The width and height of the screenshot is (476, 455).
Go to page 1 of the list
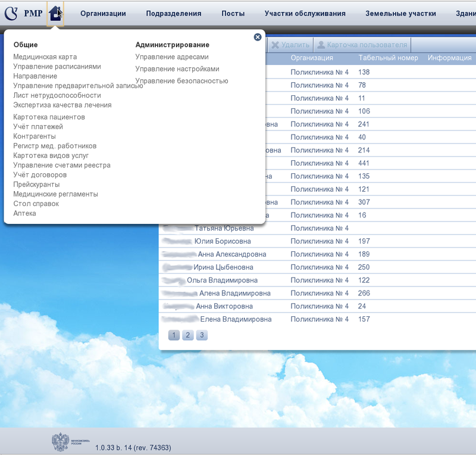(174, 335)
